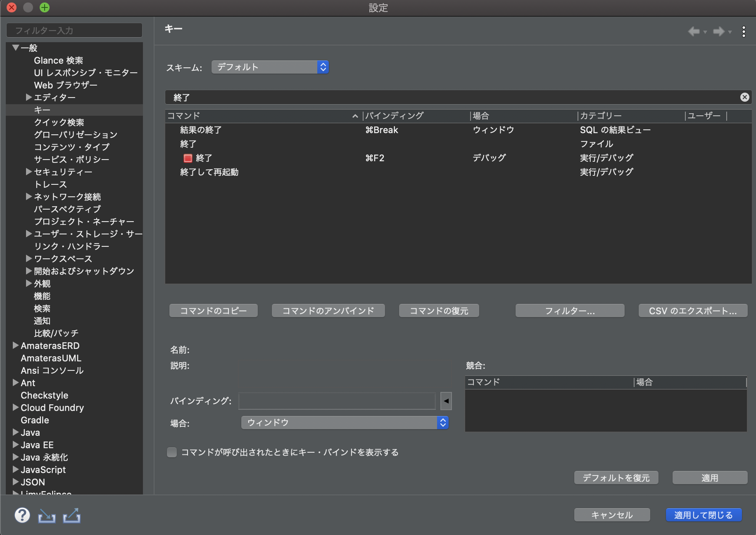Expand the Cloud Foundry tree node
Image resolution: width=756 pixels, height=535 pixels.
16,407
